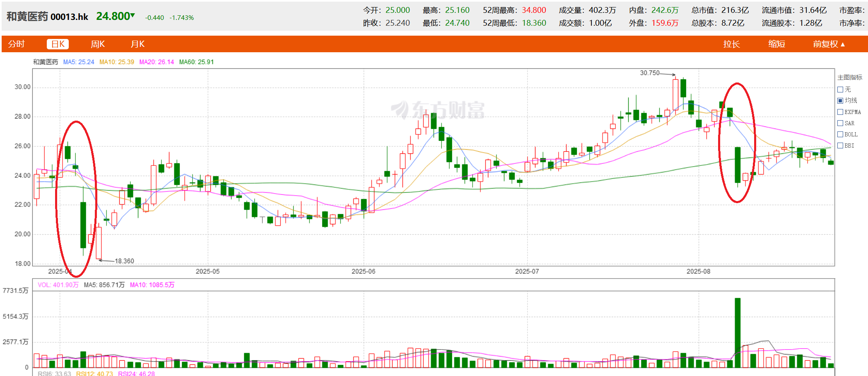
Task: Click the price change -1.743%
Action: 181,18
